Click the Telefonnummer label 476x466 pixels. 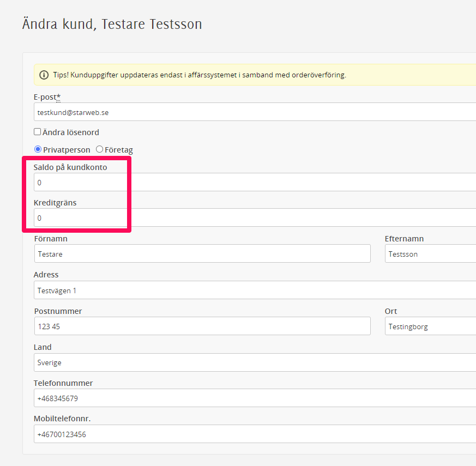pyautogui.click(x=63, y=383)
